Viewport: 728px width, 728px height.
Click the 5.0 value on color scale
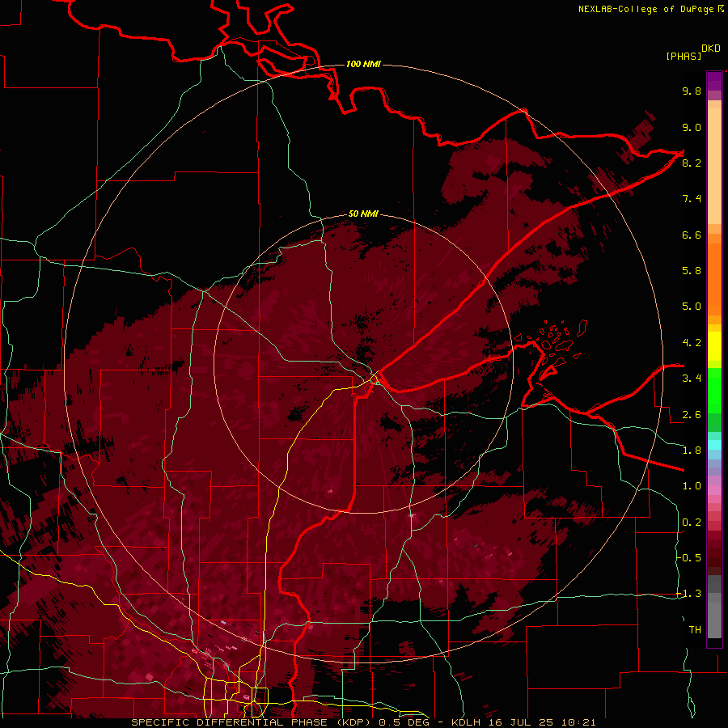click(x=692, y=307)
